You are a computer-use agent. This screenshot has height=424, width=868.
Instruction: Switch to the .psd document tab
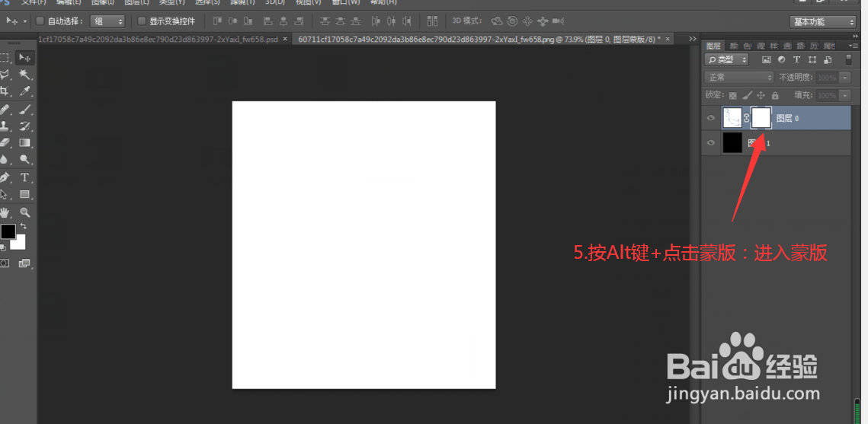pyautogui.click(x=158, y=40)
